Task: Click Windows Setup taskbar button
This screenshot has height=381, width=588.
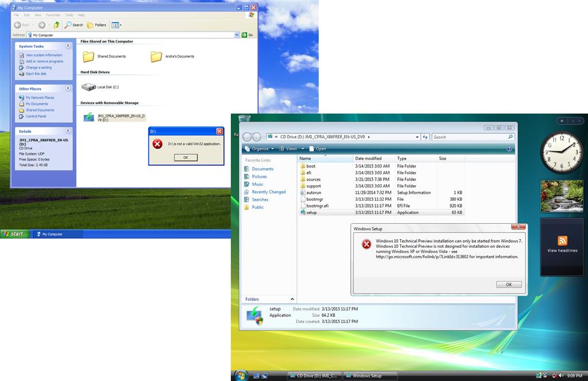Action: pos(370,376)
